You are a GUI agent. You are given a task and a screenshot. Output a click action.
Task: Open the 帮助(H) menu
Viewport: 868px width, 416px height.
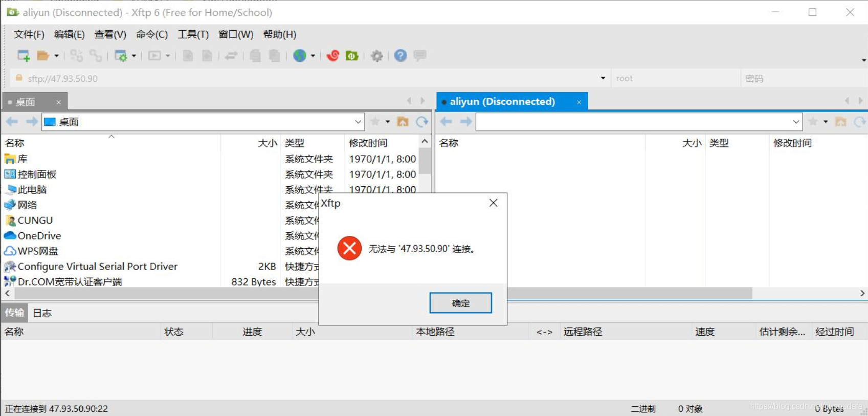point(280,34)
